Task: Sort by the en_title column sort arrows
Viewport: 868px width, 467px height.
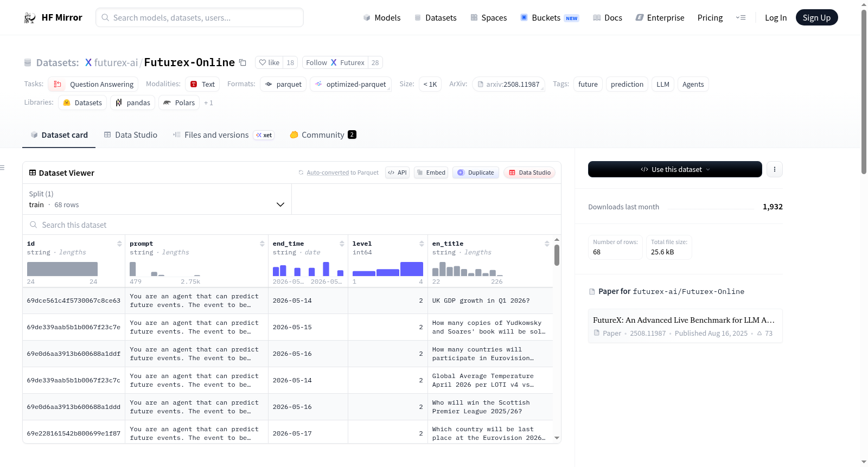Action: [x=547, y=244]
